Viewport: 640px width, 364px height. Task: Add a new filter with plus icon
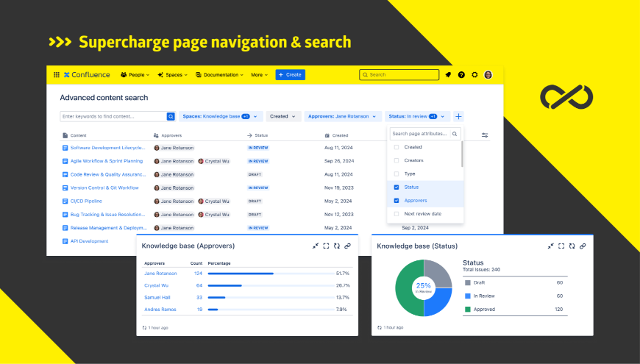click(458, 116)
